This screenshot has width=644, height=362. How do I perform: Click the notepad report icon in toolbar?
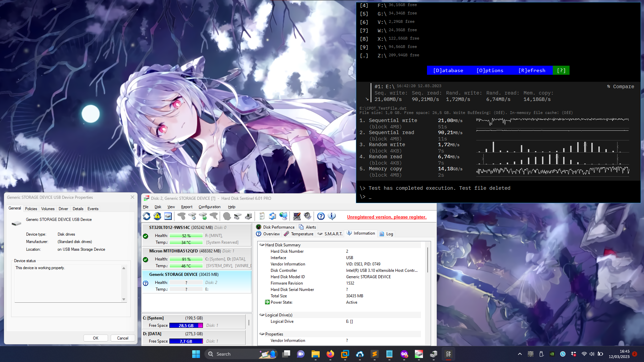[262, 216]
